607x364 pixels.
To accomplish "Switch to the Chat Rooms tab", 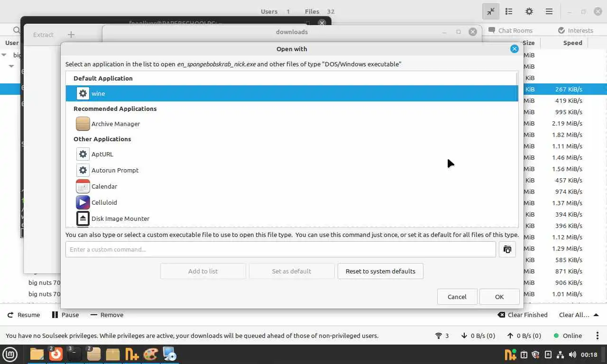I will (x=510, y=30).
